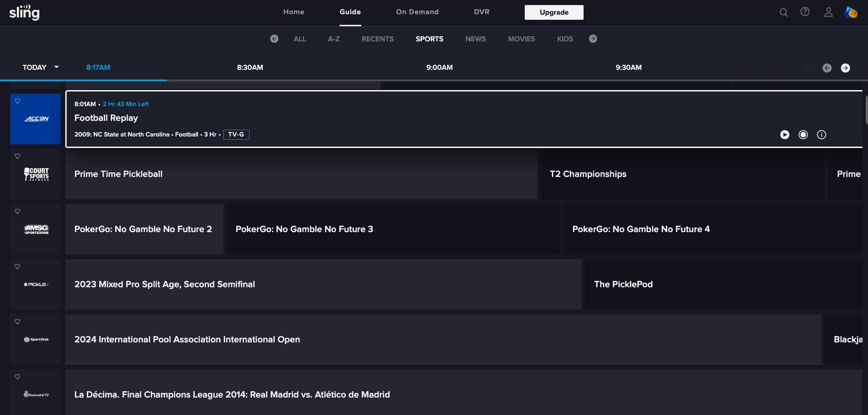The height and width of the screenshot is (415, 868).
Task: Toggle the heart on Court Sports Network
Action: [x=17, y=156]
